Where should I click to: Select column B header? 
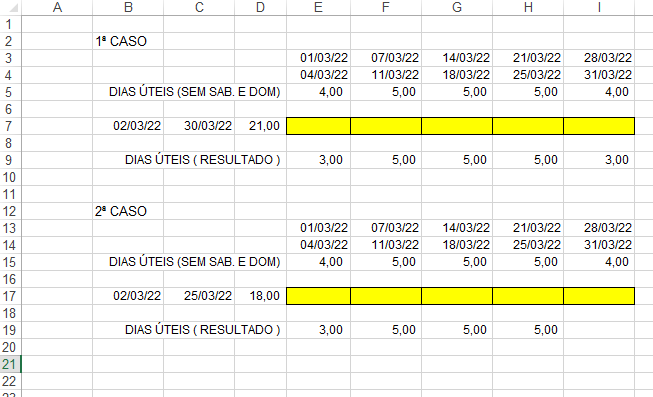(x=128, y=7)
